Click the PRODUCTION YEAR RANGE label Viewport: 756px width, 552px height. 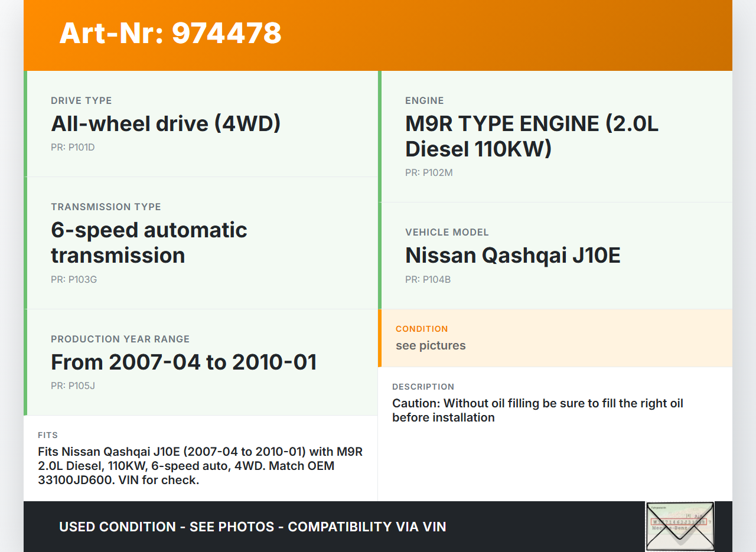click(x=120, y=339)
